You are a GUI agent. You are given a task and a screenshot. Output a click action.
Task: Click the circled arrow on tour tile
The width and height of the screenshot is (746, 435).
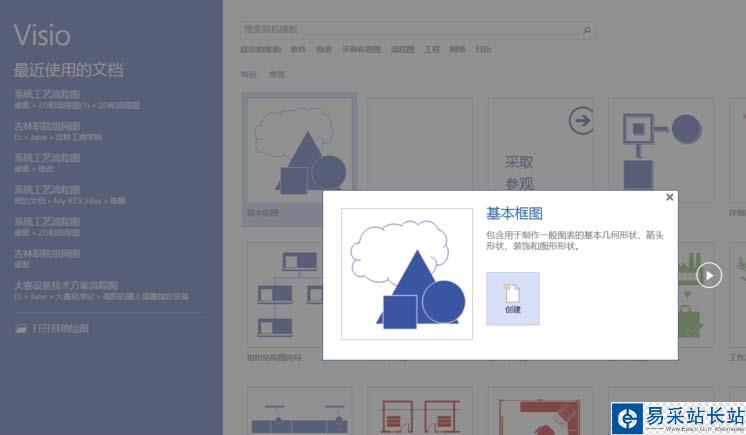(581, 120)
